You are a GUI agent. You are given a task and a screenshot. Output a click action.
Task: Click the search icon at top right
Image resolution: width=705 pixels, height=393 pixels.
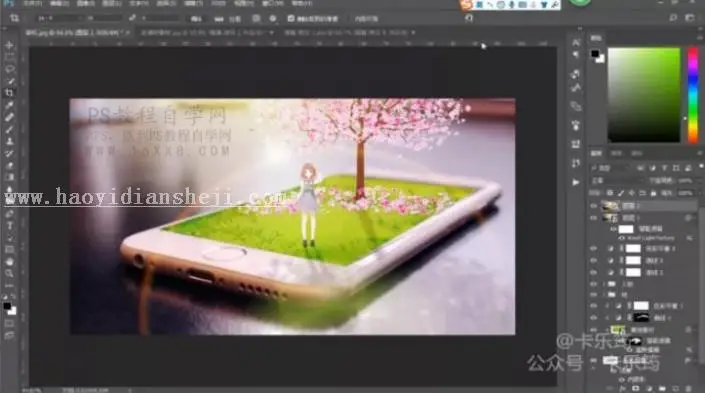[673, 18]
